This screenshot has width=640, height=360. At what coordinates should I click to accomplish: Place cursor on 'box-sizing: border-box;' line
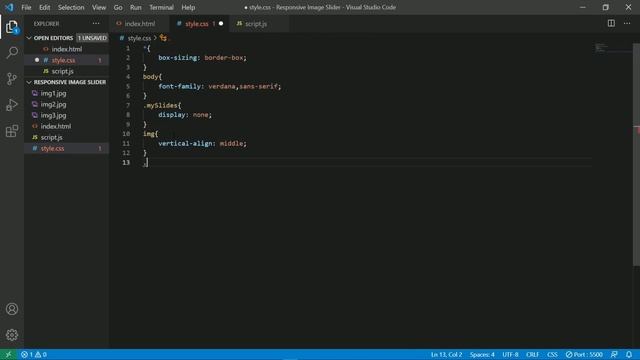(x=202, y=58)
